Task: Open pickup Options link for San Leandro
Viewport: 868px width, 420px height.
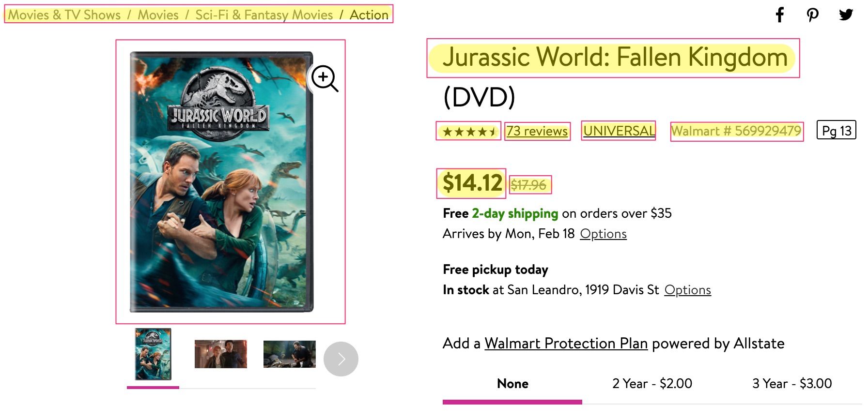Action: (688, 290)
